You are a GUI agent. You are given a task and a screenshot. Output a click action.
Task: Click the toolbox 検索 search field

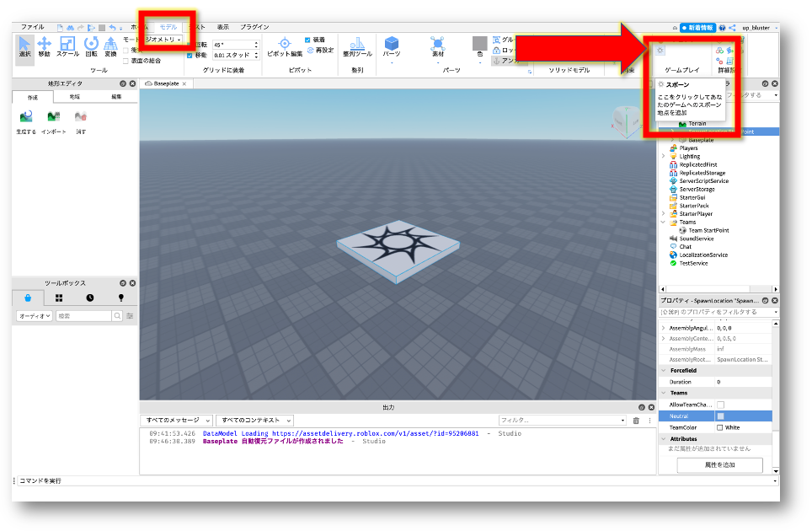click(x=84, y=315)
